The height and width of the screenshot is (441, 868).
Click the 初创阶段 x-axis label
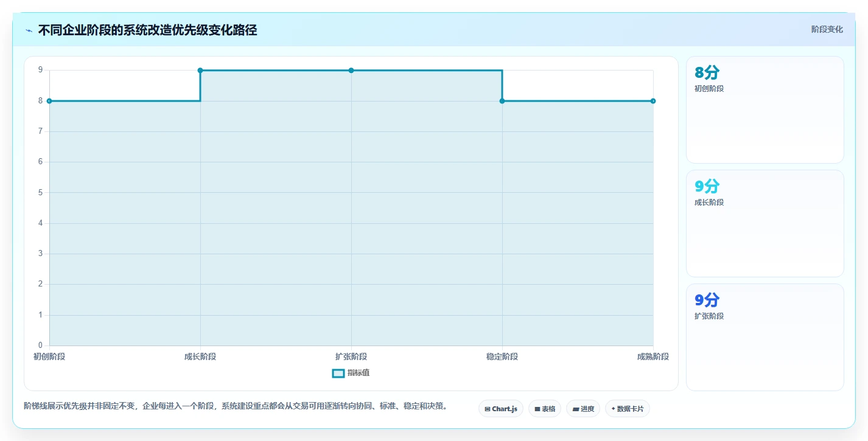49,356
